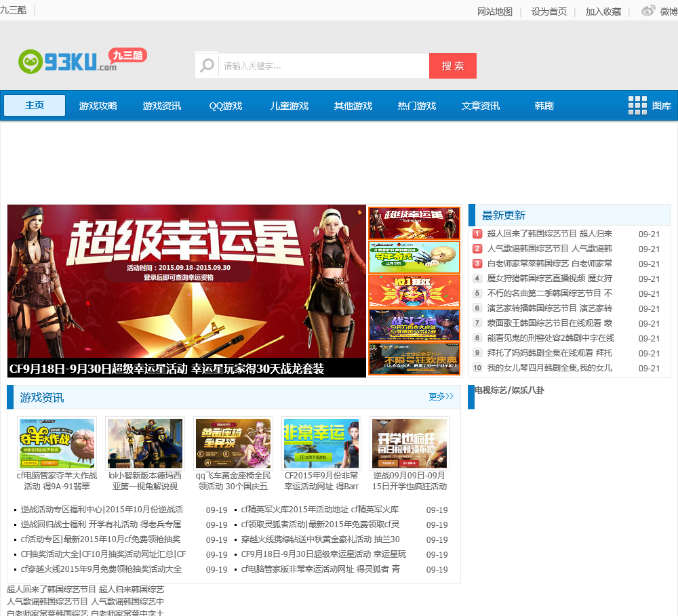This screenshot has width=678, height=616.
Task: Open cf活动专区最新2015年10月 link
Action: point(100,539)
